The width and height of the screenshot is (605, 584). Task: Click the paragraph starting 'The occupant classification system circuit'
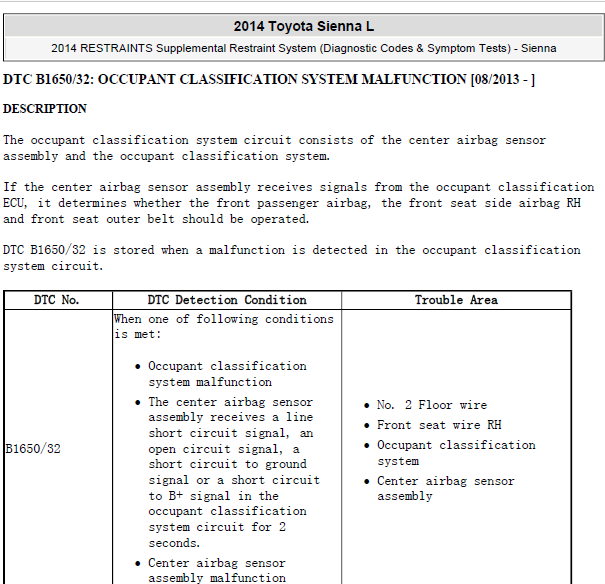click(274, 148)
